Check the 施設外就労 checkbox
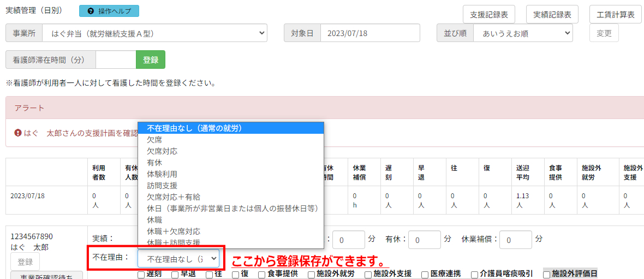The image size is (644, 279). click(312, 275)
